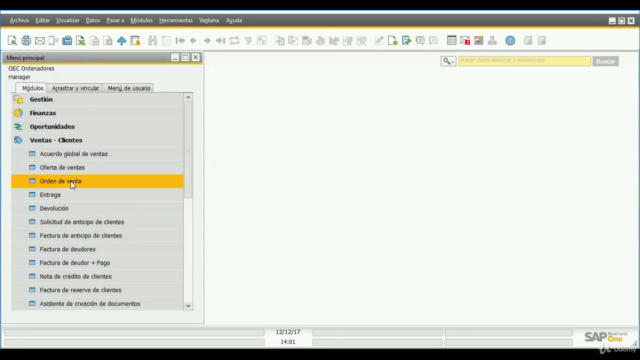
Task: Click the menu scrollbar up arrow
Action: (x=188, y=97)
